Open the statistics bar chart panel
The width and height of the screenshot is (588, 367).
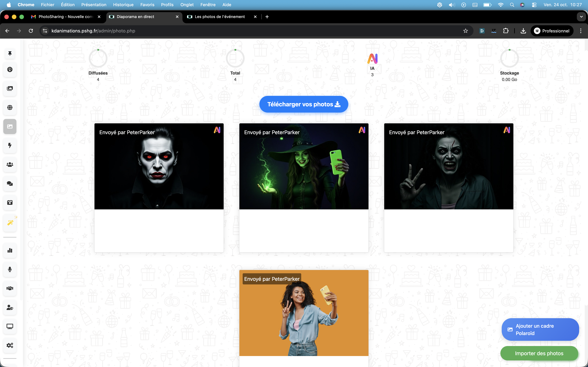tap(10, 250)
